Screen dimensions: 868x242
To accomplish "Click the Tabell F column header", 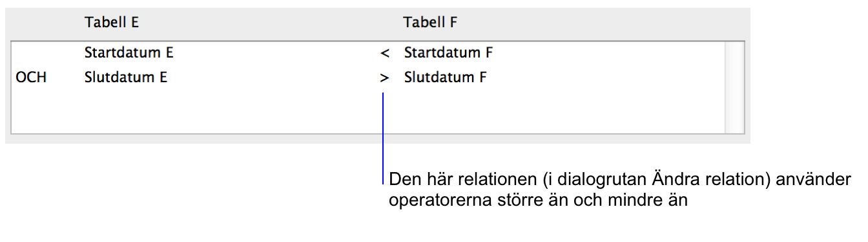I will point(431,23).
